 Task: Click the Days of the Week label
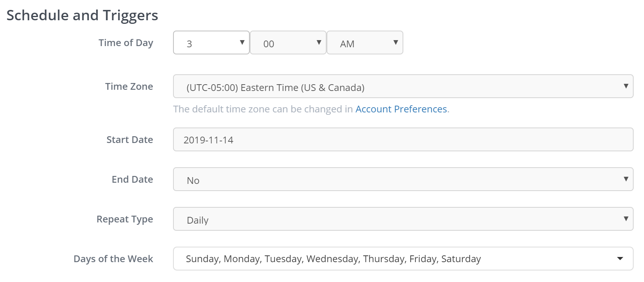coord(113,259)
